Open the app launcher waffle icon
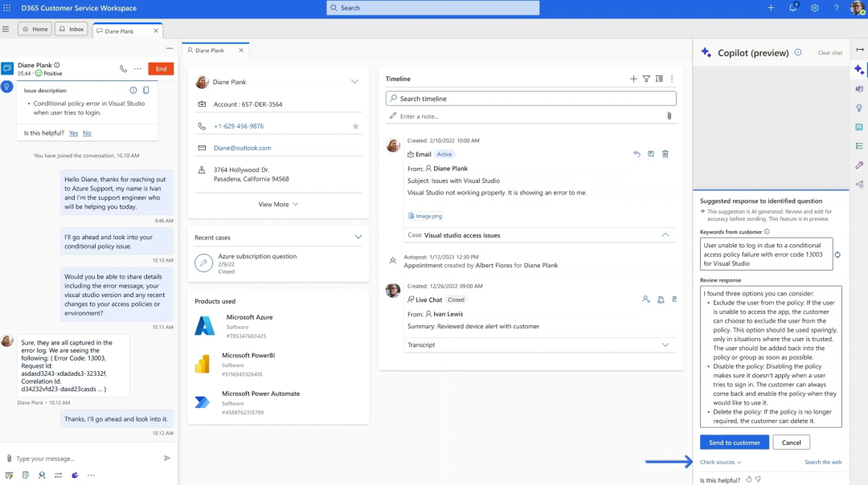Viewport: 868px width, 485px height. click(x=6, y=8)
